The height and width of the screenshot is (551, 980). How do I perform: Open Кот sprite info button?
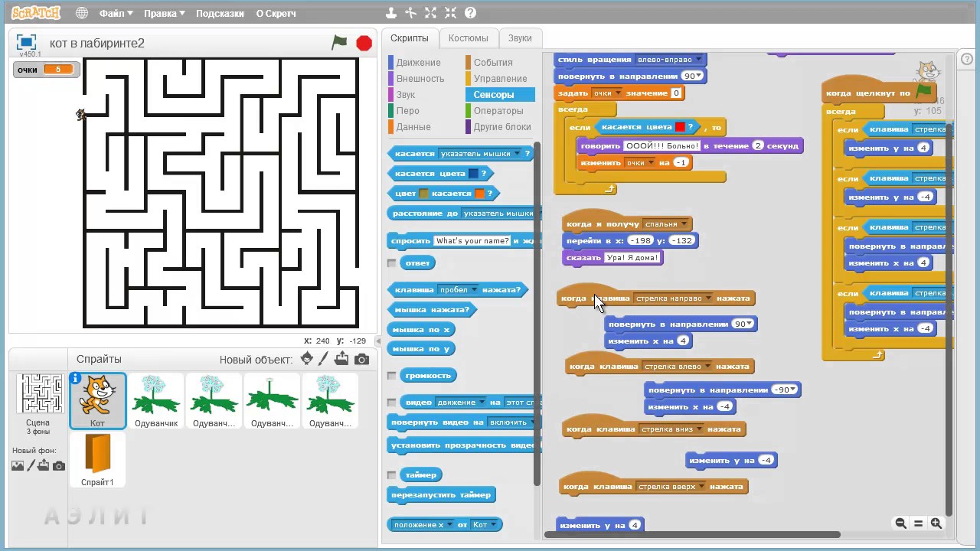click(75, 379)
